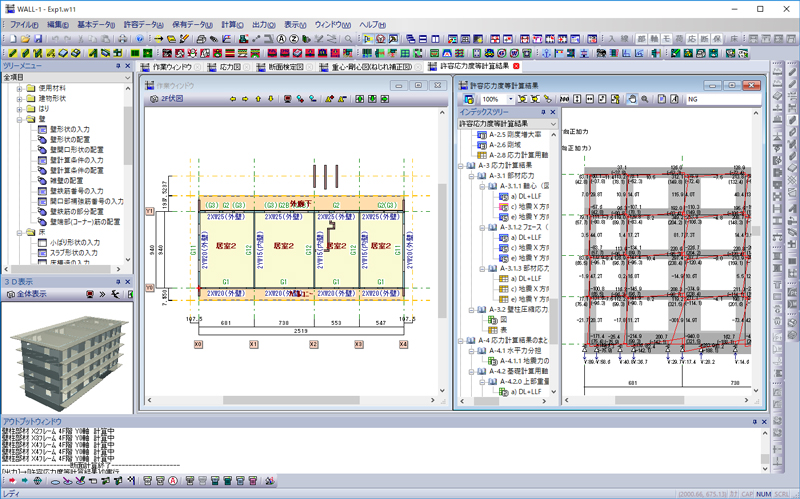This screenshot has height=499, width=800.
Task: Open the 全項目 dropdown in tree menu
Action: pyautogui.click(x=125, y=77)
